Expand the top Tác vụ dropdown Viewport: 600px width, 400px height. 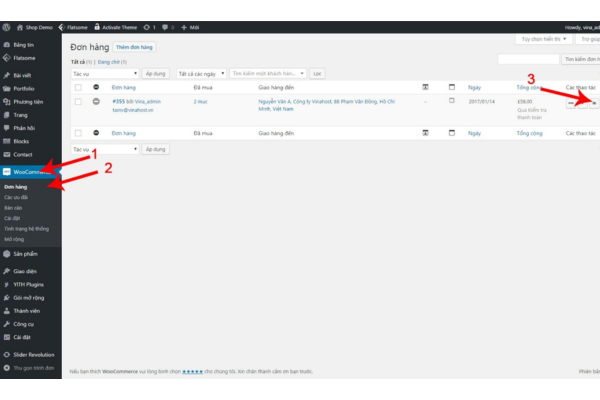pos(105,73)
